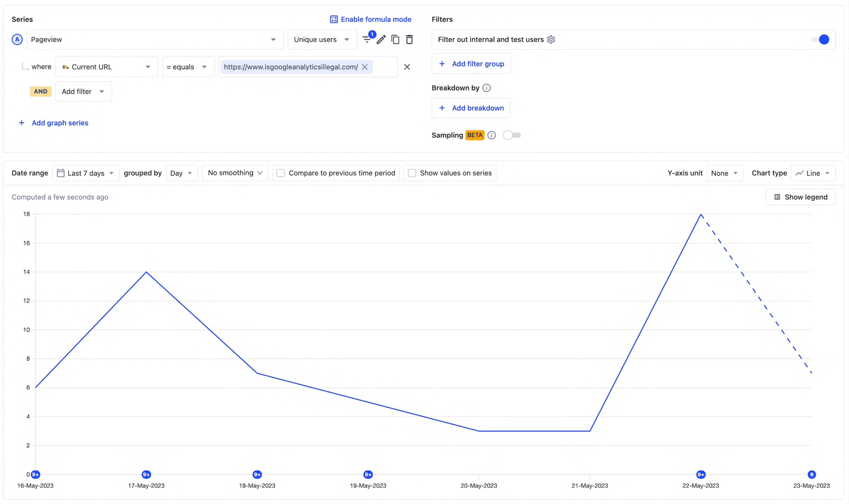This screenshot has width=849, height=504.
Task: Click annotation marker under 22-May-2023
Action: pos(701,474)
